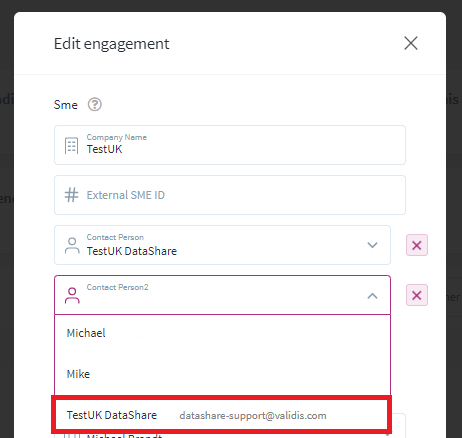Open the Sme help question mark icon
The height and width of the screenshot is (438, 462).
pos(95,104)
